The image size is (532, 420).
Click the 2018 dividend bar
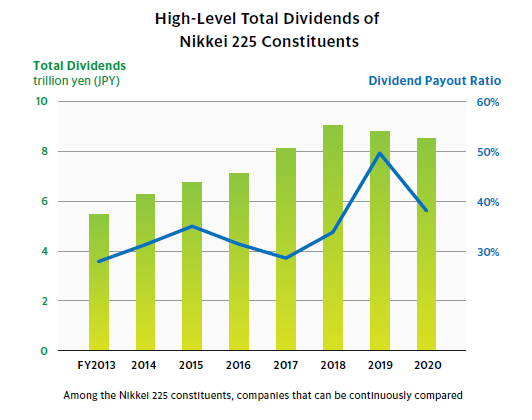[x=333, y=237]
